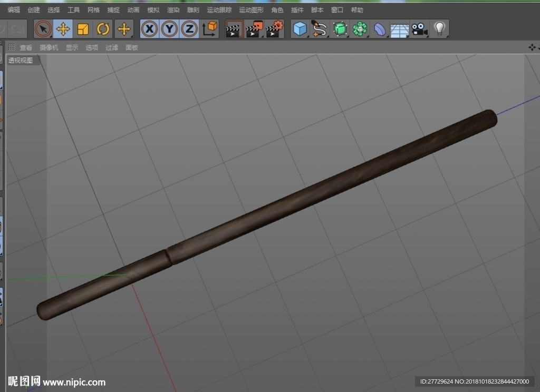Open the 渲染 menu
Viewport: 540px width, 392px height.
click(x=173, y=10)
